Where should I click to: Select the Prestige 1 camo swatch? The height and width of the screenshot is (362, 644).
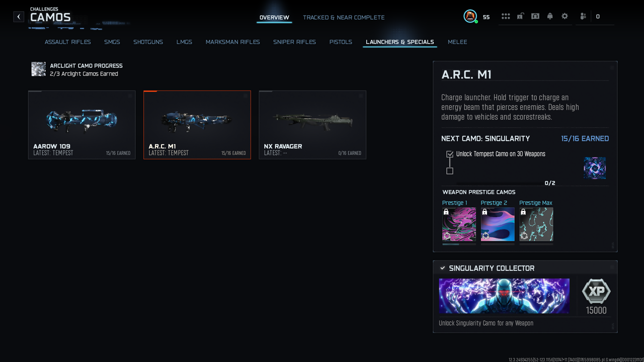coord(459,224)
